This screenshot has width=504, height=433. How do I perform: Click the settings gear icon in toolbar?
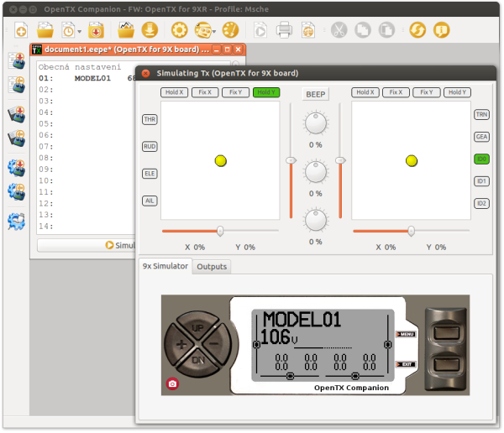179,30
